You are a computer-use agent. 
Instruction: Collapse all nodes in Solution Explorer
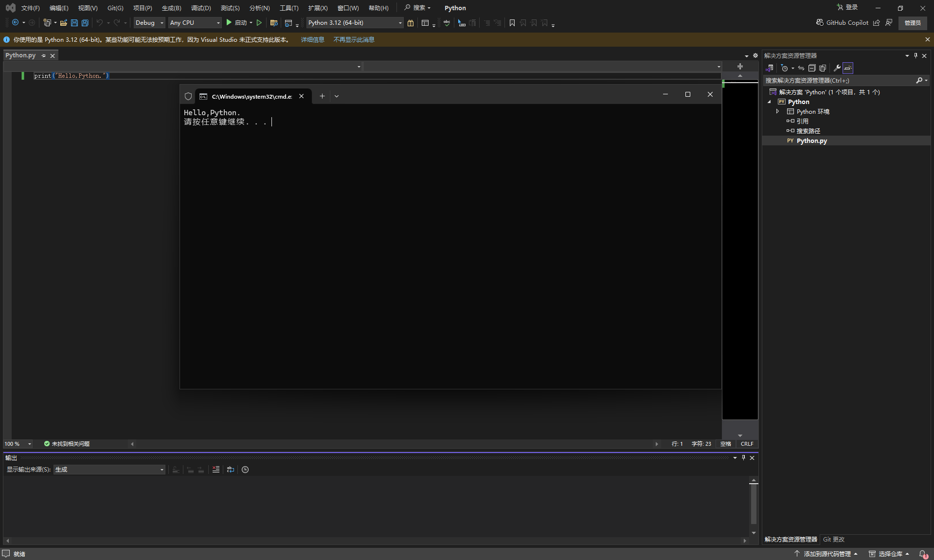812,68
